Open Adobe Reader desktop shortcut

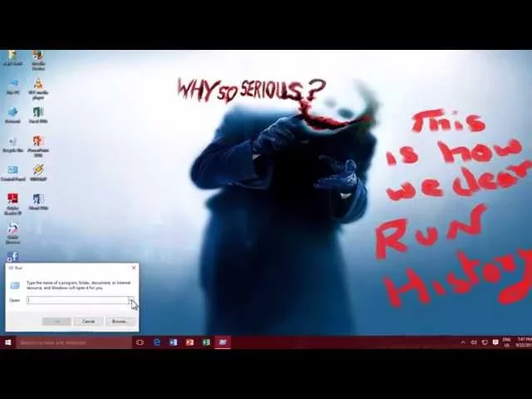click(x=13, y=204)
